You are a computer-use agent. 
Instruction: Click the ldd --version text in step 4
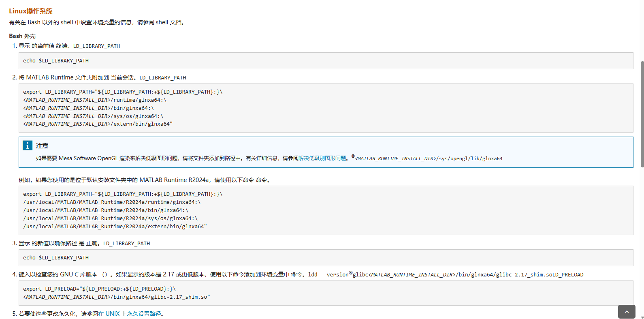click(328, 275)
